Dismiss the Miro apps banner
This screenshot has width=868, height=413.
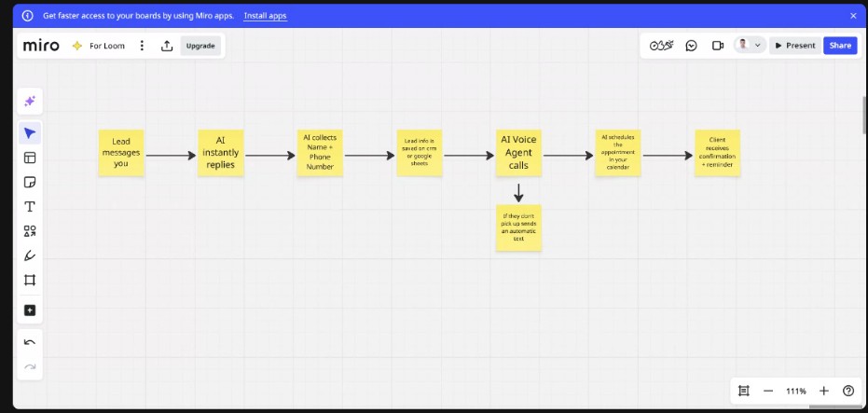pos(852,16)
